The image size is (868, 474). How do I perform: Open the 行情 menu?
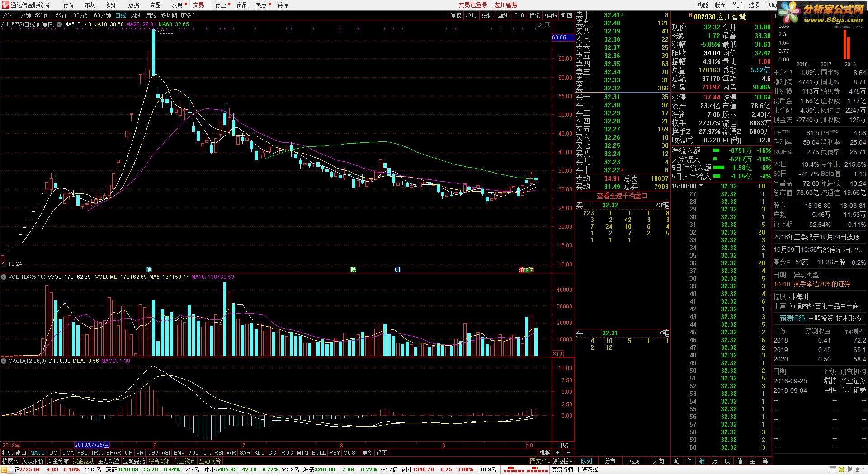(69, 5)
